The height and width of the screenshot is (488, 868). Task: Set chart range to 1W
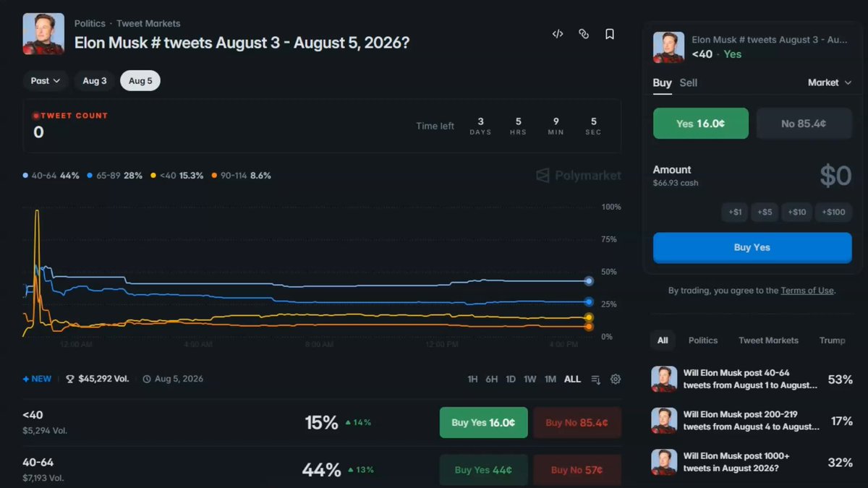tap(530, 379)
